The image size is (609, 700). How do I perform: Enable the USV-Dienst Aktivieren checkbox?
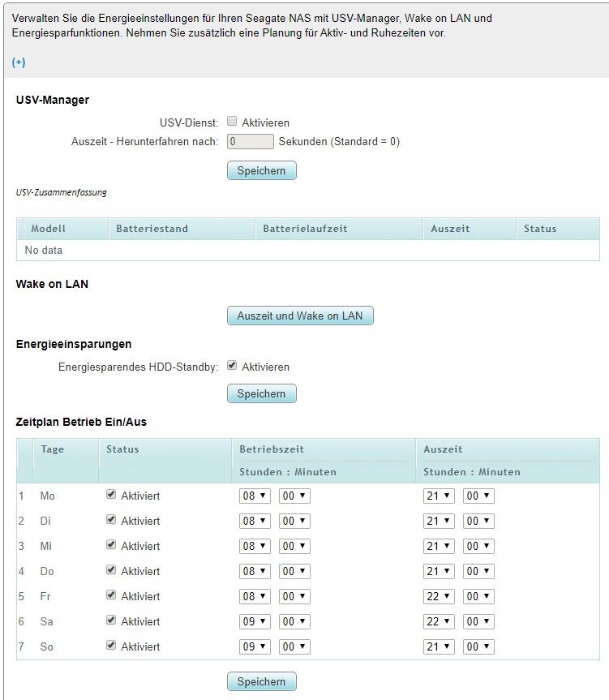tap(232, 121)
